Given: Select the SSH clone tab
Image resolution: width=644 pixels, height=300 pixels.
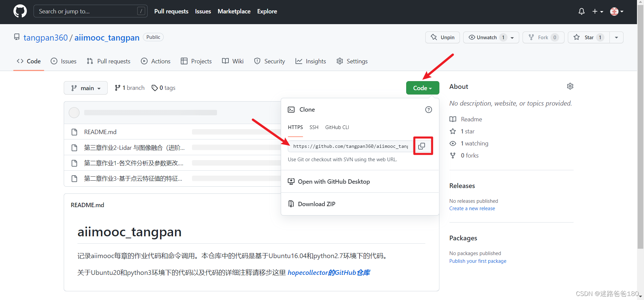Looking at the screenshot, I should pyautogui.click(x=314, y=127).
